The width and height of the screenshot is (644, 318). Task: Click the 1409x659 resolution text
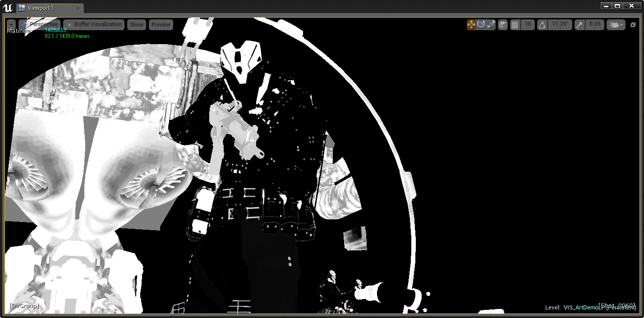pos(55,30)
